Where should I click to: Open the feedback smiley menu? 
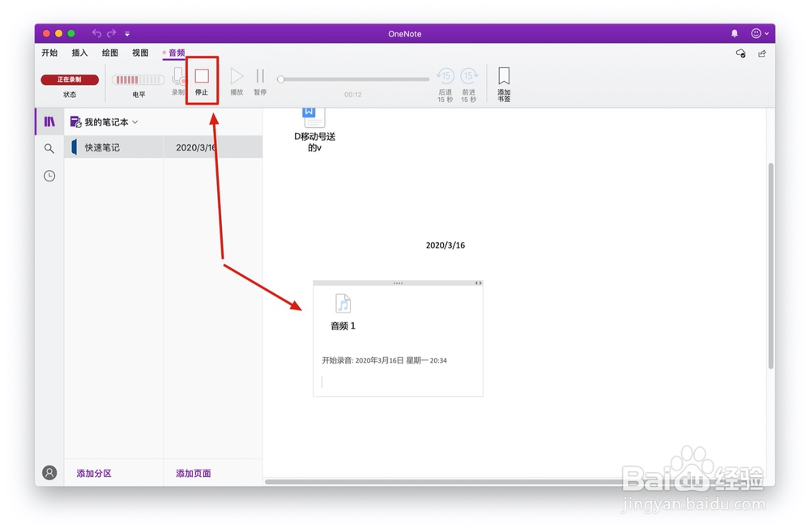point(760,33)
